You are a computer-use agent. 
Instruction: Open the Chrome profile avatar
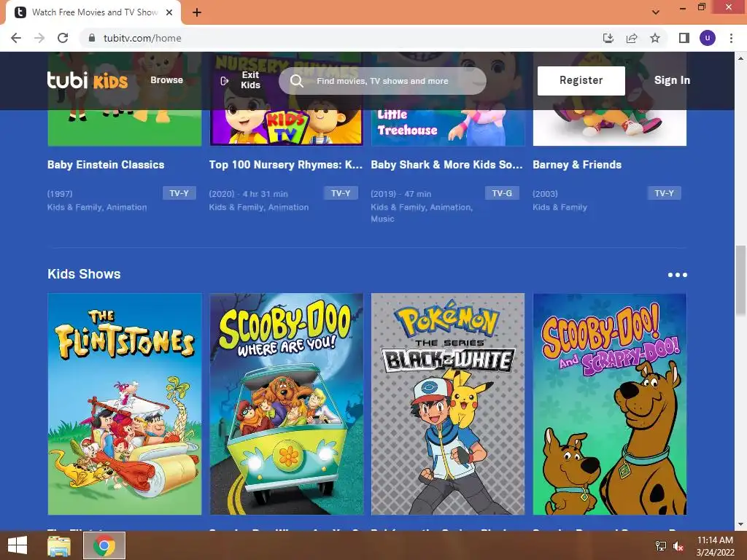click(x=708, y=38)
